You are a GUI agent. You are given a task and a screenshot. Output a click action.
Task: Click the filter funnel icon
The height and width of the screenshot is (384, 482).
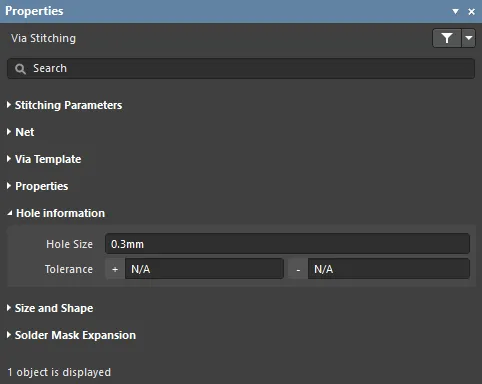(x=447, y=38)
